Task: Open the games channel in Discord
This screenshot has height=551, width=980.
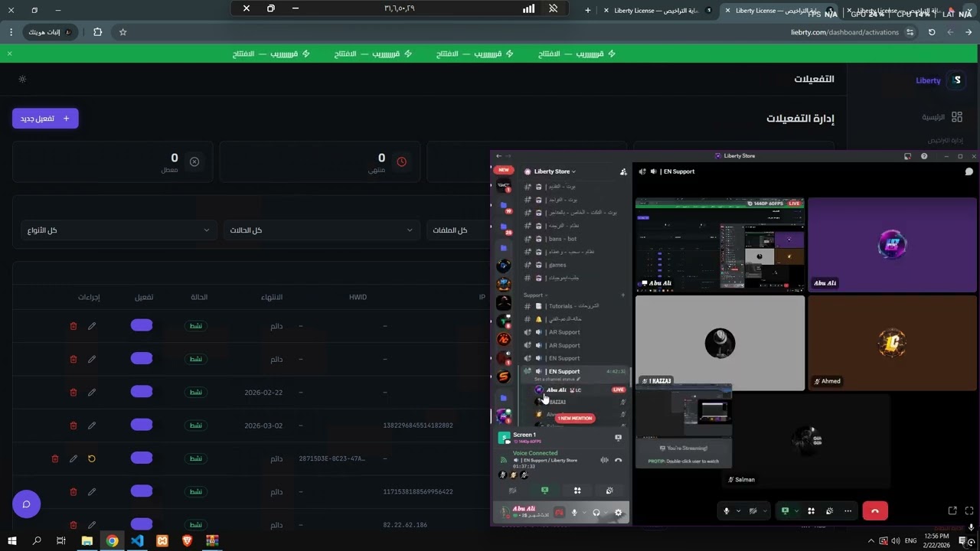Action: click(x=575, y=265)
